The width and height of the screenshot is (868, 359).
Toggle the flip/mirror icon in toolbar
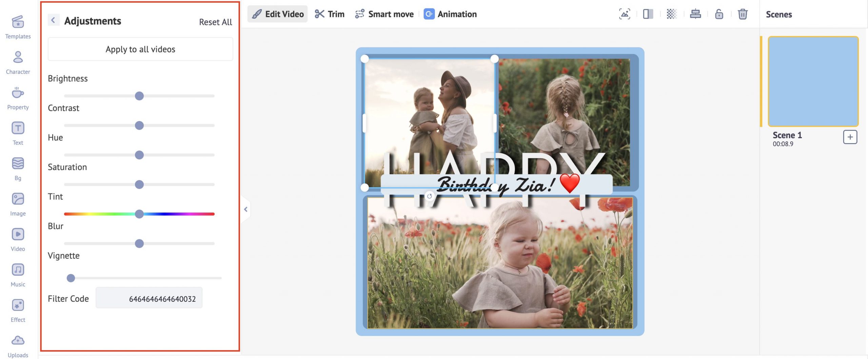(648, 14)
